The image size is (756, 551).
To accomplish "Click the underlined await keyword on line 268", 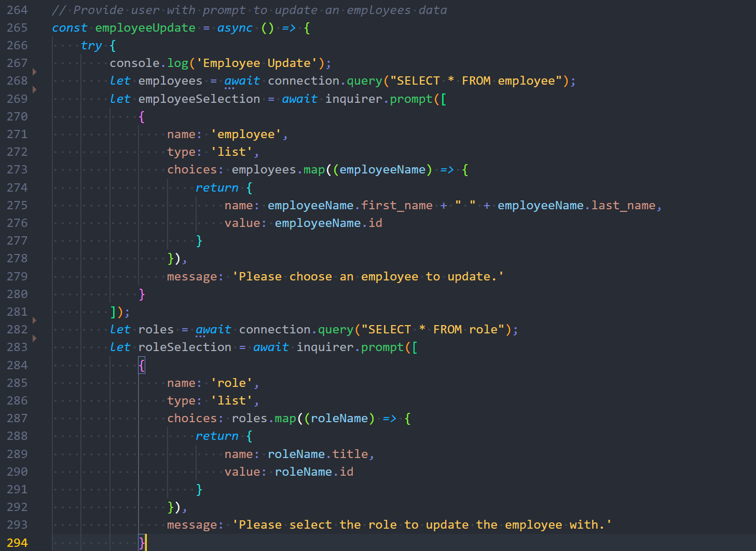I will coord(242,80).
